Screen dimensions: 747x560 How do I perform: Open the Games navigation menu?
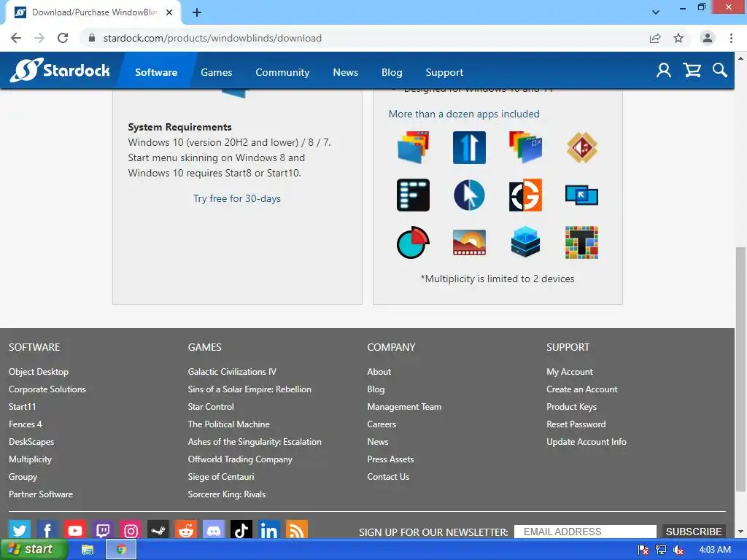pos(216,72)
